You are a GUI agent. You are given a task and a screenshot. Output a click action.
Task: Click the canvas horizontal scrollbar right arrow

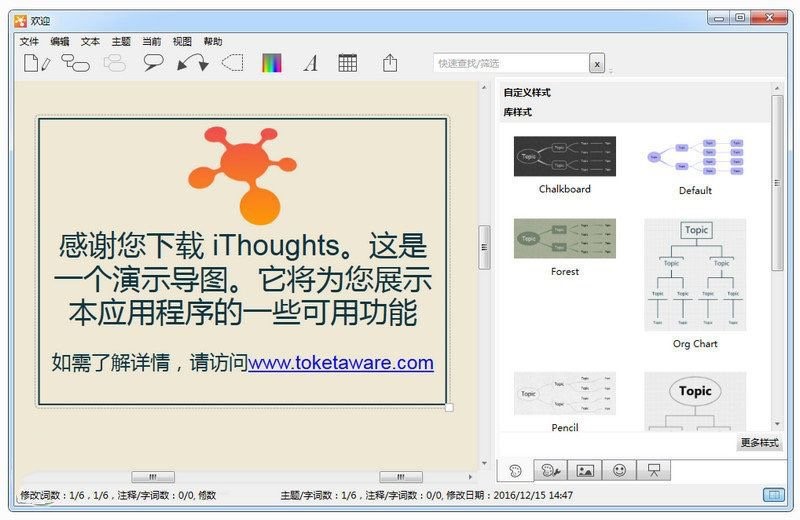point(470,477)
